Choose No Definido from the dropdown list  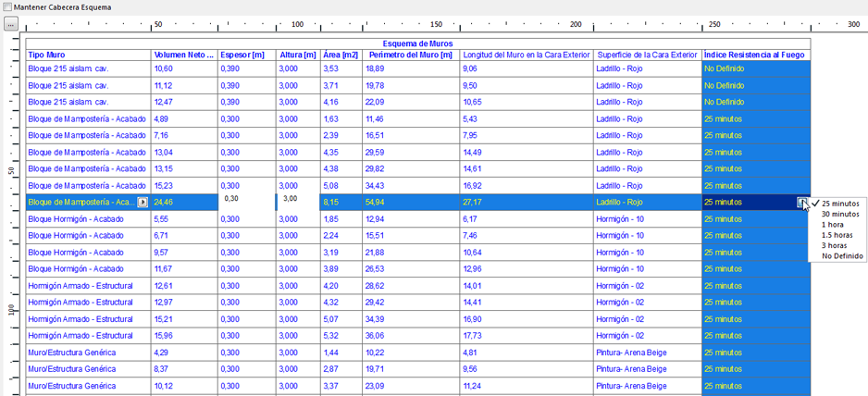pyautogui.click(x=841, y=256)
